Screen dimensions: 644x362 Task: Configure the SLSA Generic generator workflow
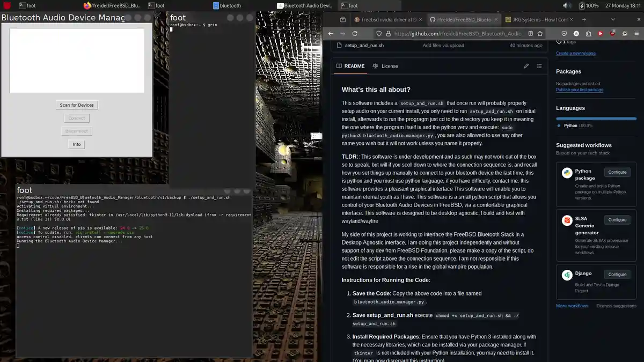[617, 219]
